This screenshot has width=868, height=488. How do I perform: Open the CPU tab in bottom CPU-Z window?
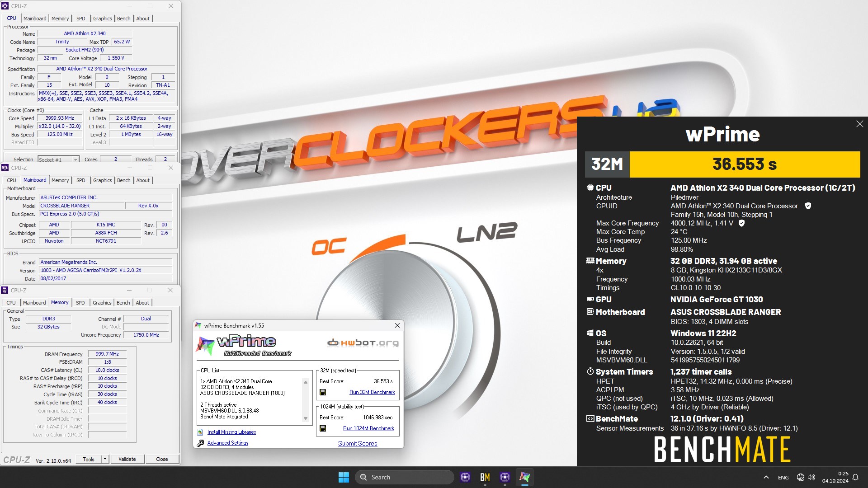11,303
